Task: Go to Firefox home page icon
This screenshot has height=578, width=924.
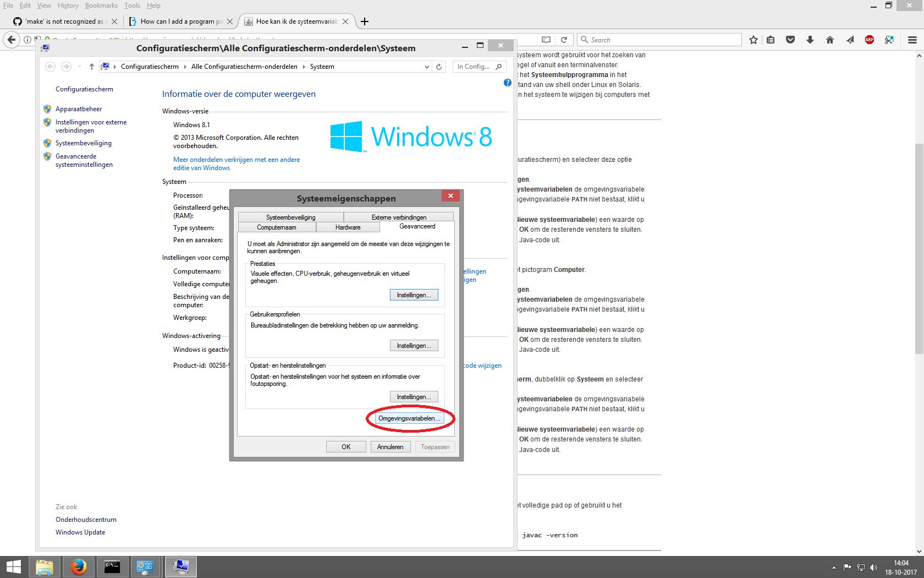Action: pyautogui.click(x=830, y=40)
